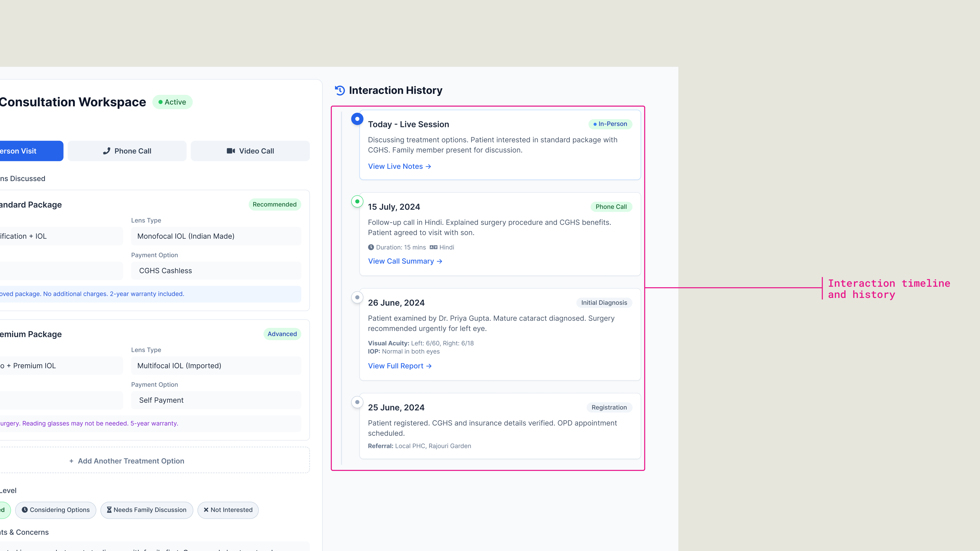Click Visual Acuity: Left 6/60 line
This screenshot has height=551, width=980.
[421, 343]
